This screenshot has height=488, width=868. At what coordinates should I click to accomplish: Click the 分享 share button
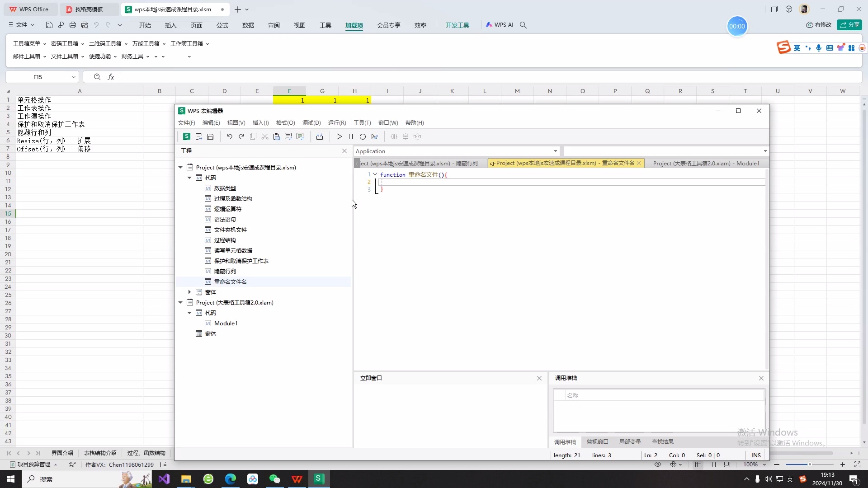pyautogui.click(x=850, y=25)
